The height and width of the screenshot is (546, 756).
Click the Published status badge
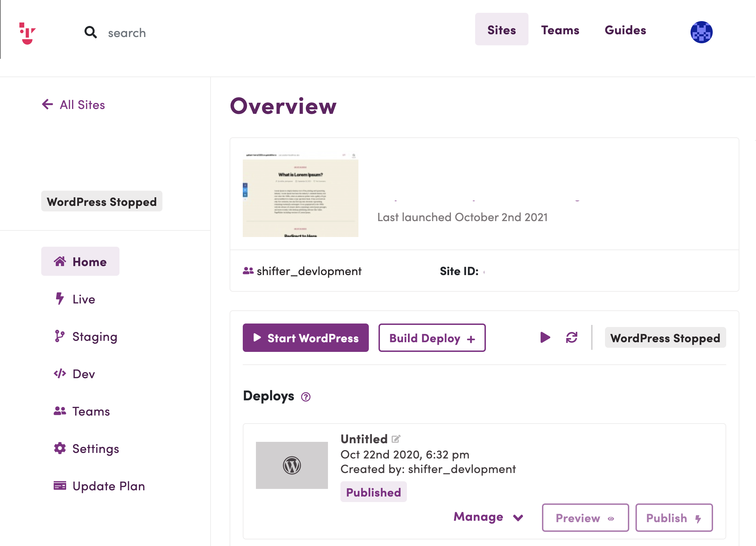[x=374, y=492]
